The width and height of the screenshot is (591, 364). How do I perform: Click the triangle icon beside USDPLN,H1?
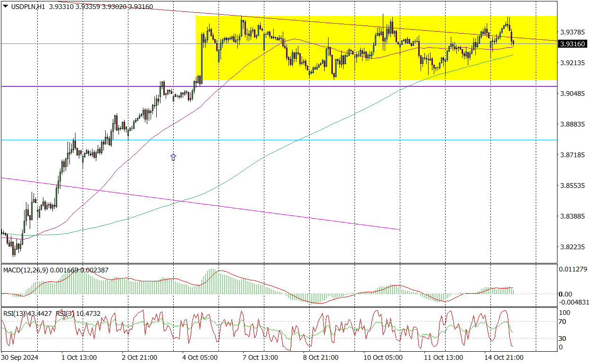point(6,7)
